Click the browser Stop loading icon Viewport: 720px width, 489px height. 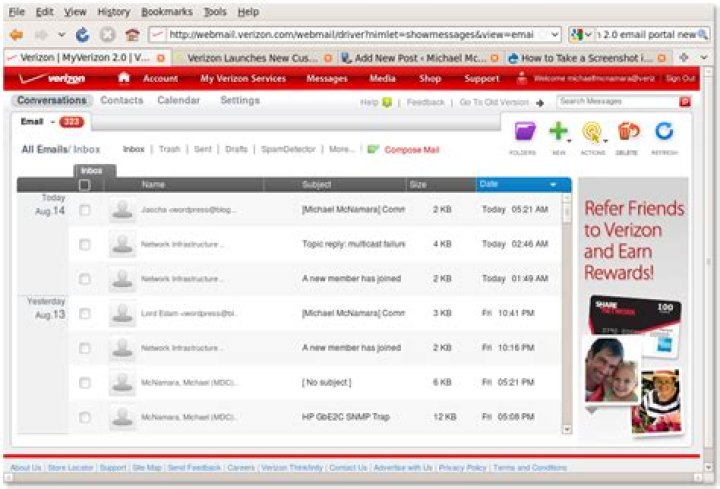[107, 35]
